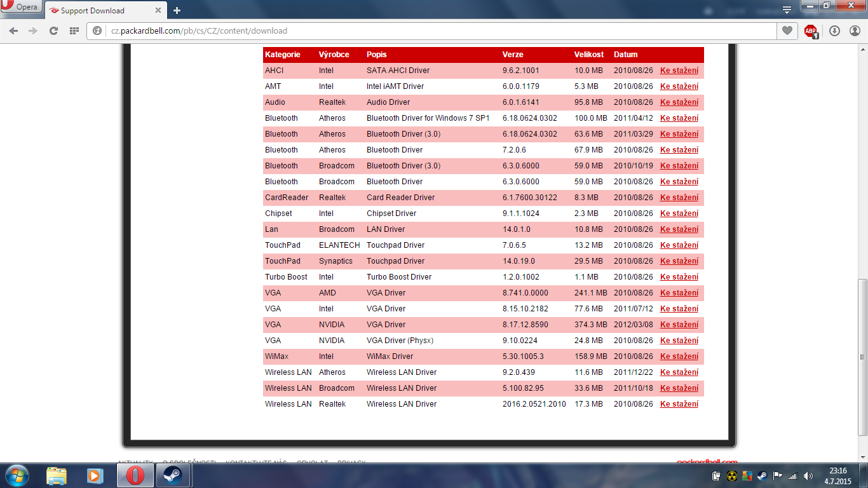
Task: Click the Kategorie column header
Action: [283, 55]
